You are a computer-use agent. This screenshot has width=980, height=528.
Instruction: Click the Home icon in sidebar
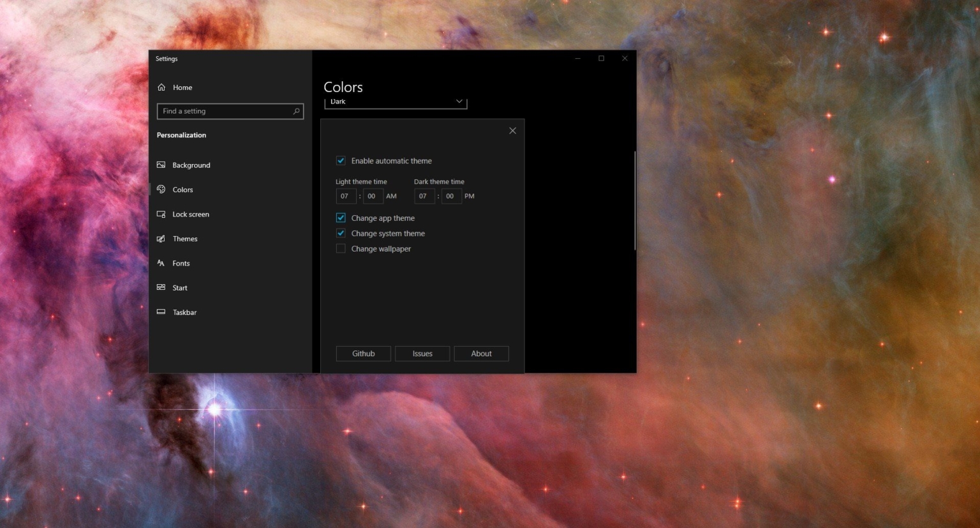pyautogui.click(x=161, y=87)
